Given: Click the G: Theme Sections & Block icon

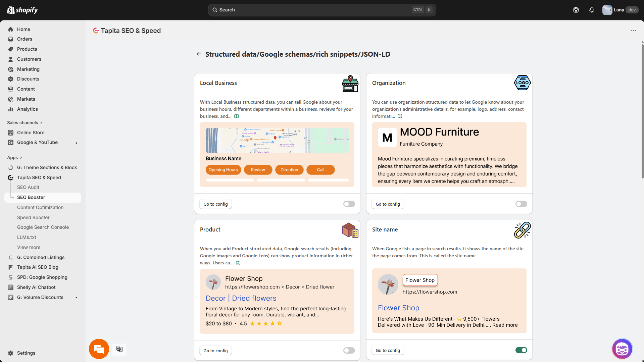Looking at the screenshot, I should point(11,167).
